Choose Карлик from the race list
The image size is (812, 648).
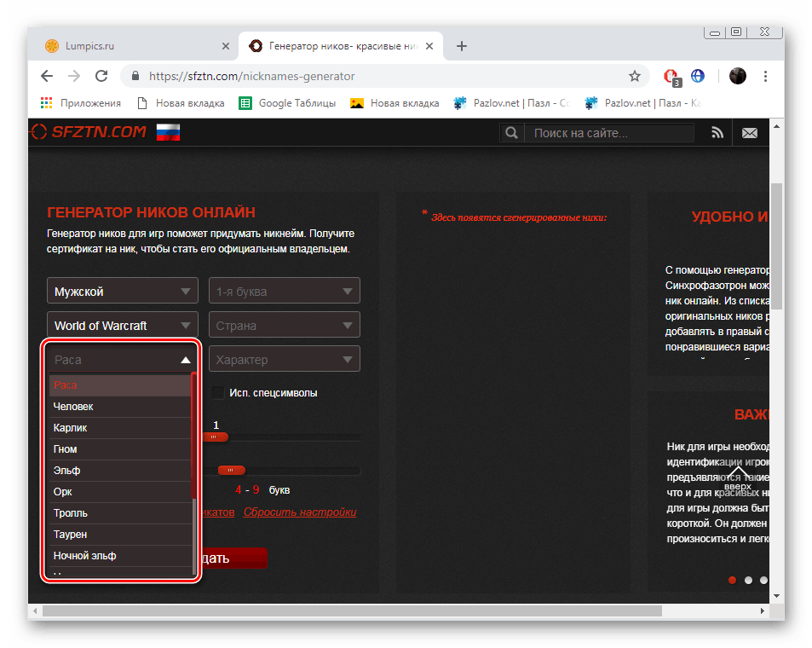pos(120,428)
